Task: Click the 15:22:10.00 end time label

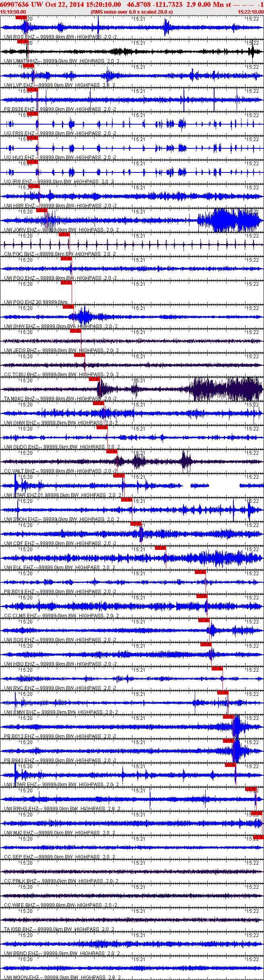Action: [x=251, y=12]
